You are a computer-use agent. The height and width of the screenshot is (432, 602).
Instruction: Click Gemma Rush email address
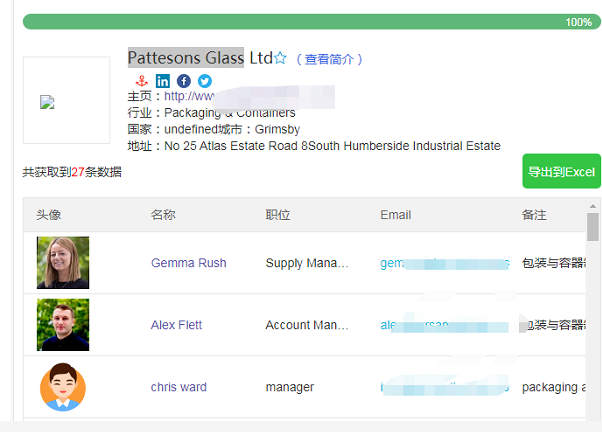[445, 263]
